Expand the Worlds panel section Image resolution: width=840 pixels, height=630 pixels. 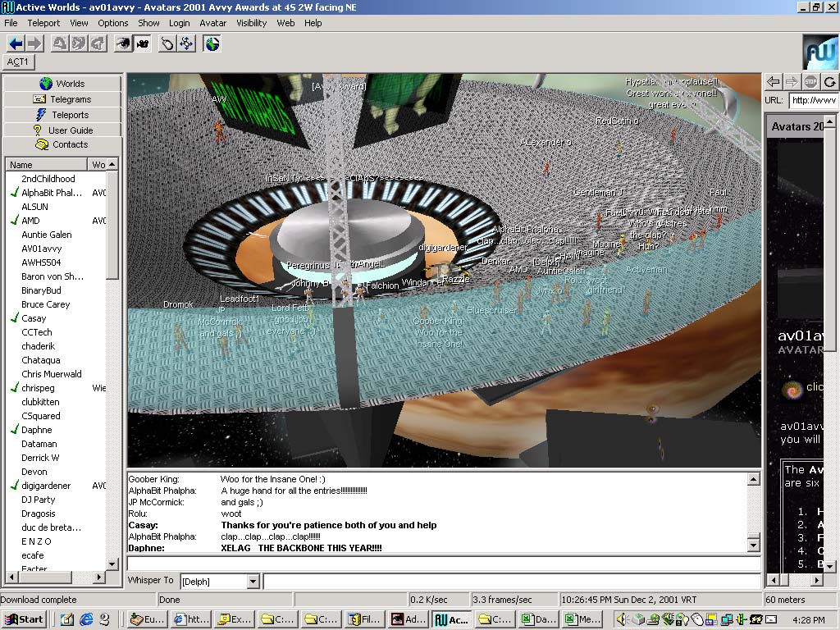62,84
